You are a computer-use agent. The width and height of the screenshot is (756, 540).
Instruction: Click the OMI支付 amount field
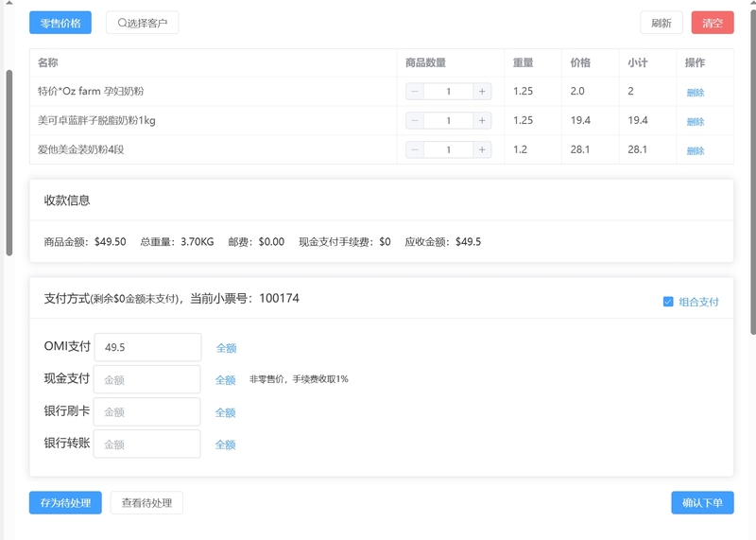click(147, 347)
